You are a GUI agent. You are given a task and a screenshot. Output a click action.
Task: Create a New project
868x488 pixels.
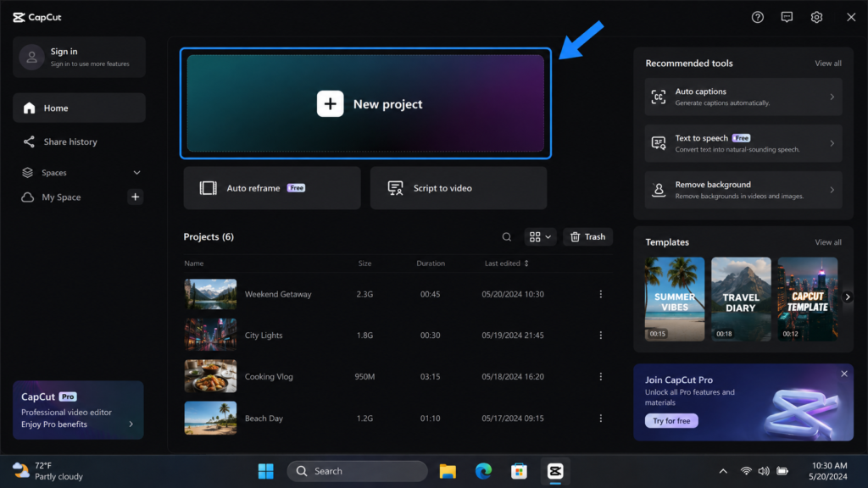pyautogui.click(x=365, y=103)
